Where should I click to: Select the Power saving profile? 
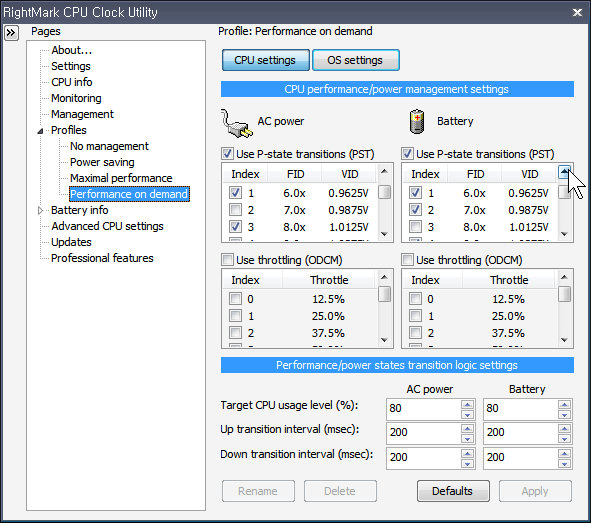[102, 162]
